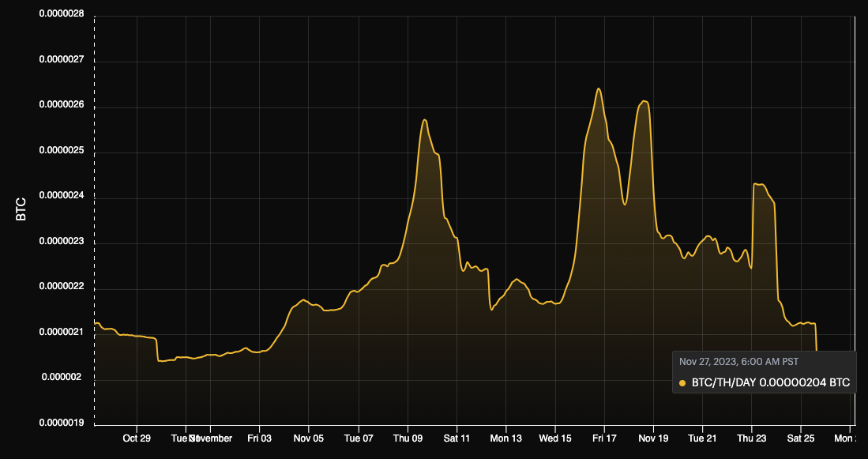868x459 pixels.
Task: Click the Fri 17 date label
Action: coord(604,438)
